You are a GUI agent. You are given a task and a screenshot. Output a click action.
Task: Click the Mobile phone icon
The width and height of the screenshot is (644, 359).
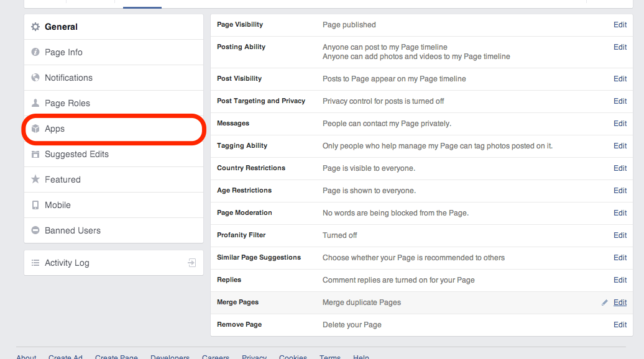coord(35,205)
